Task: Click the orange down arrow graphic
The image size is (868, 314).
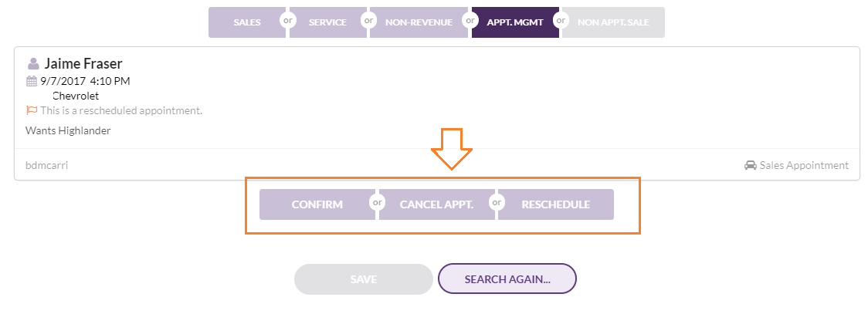Action: [452, 149]
